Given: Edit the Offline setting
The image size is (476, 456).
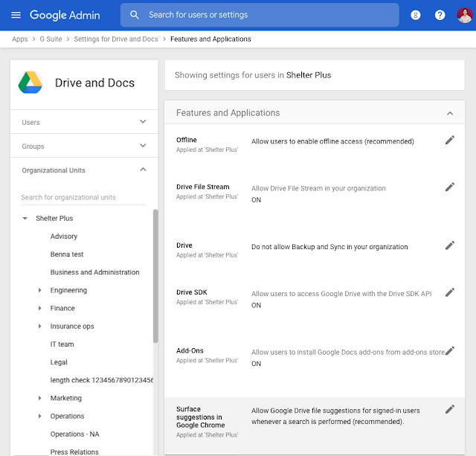Looking at the screenshot, I should tap(449, 140).
